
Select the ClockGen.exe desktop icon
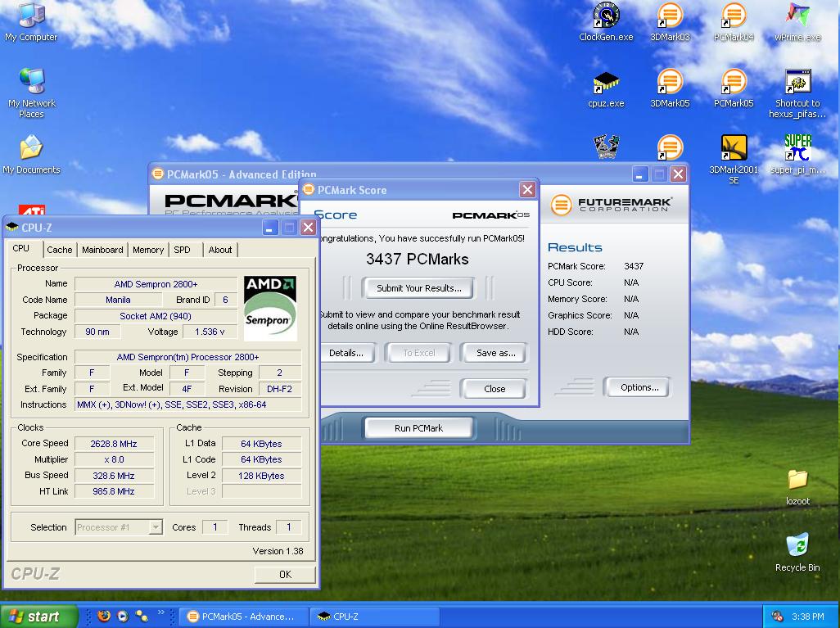click(606, 21)
